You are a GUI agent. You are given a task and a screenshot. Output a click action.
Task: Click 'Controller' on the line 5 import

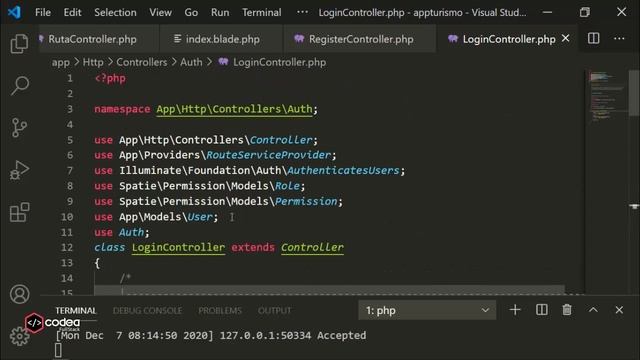point(281,140)
